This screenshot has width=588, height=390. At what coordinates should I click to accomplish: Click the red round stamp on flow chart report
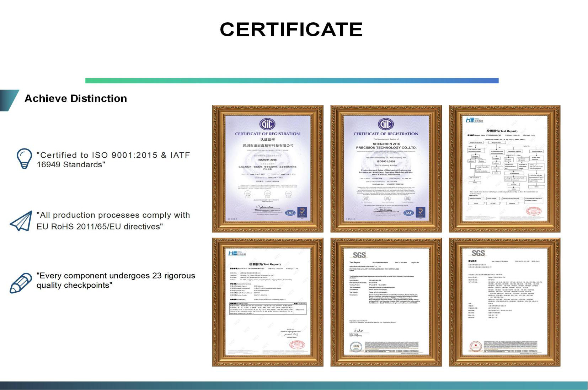pyautogui.click(x=533, y=212)
